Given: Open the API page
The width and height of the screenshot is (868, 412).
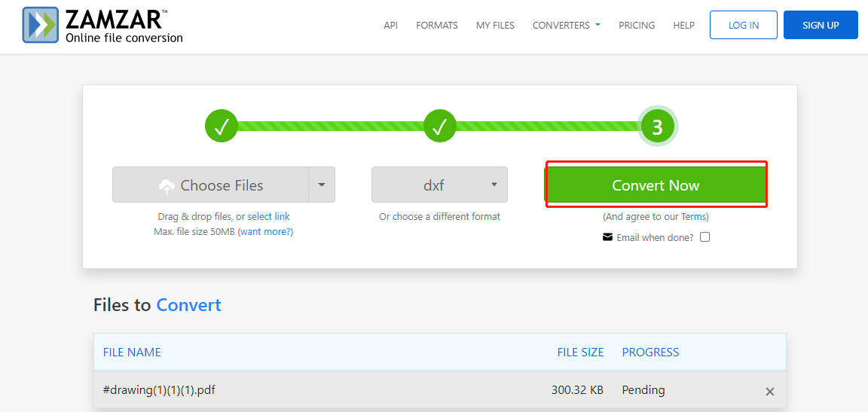Looking at the screenshot, I should pos(391,26).
